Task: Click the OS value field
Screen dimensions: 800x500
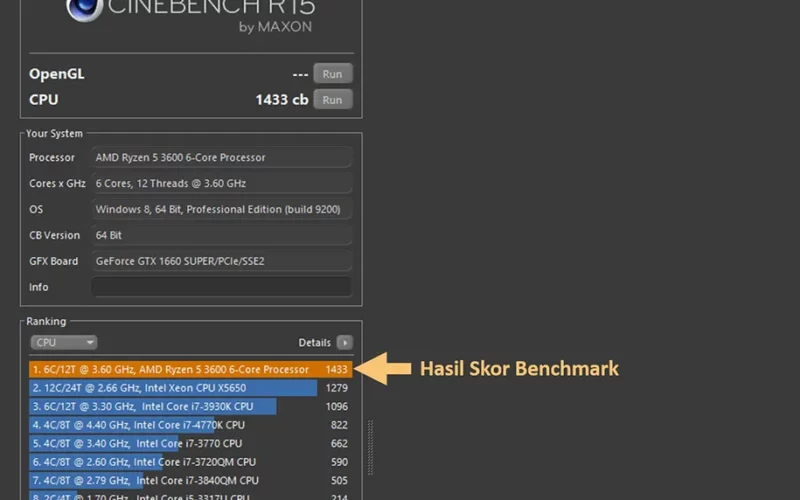Action: (221, 209)
